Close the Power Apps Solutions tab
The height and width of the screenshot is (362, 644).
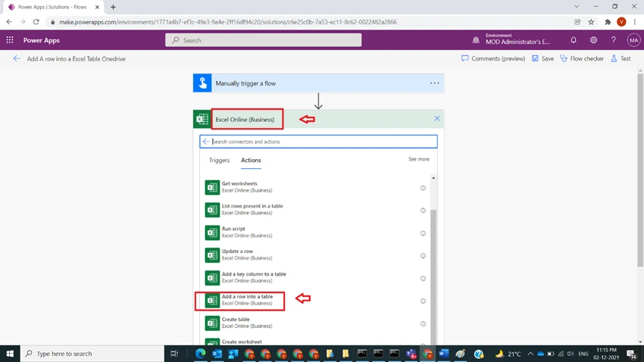click(97, 7)
